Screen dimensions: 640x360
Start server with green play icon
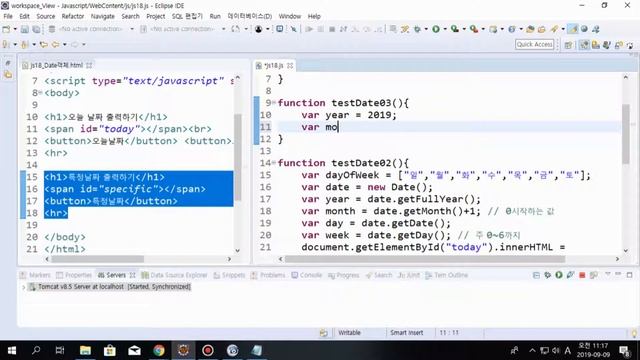(559, 275)
